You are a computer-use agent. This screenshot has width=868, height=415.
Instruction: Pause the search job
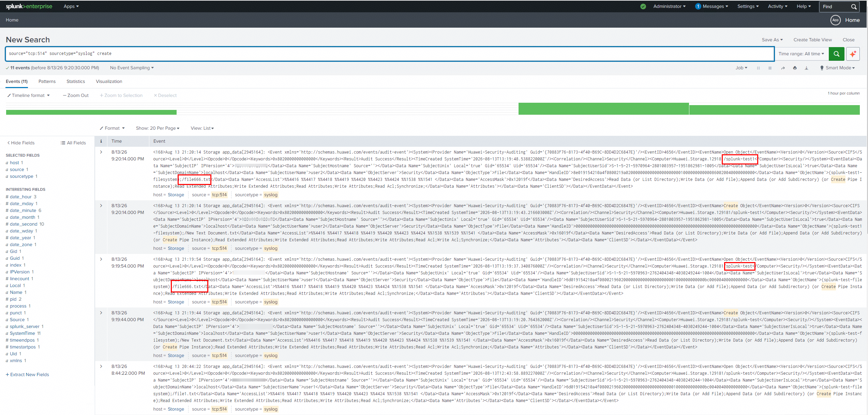pyautogui.click(x=758, y=68)
